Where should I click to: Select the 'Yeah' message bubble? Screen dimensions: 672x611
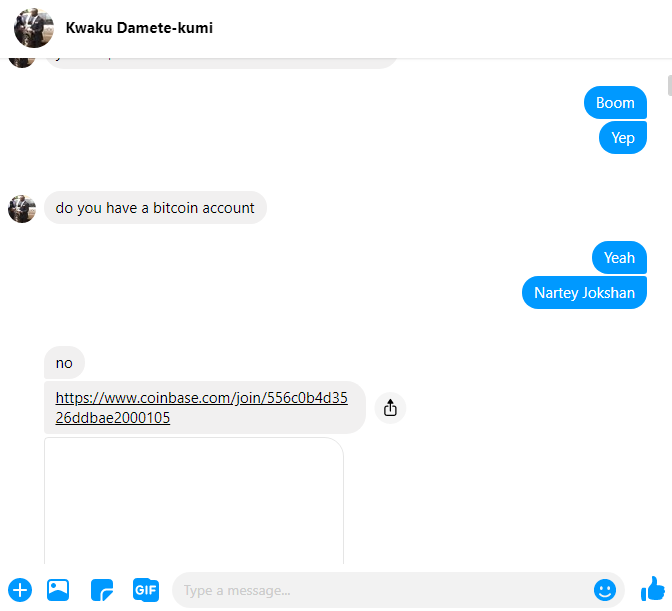pyautogui.click(x=619, y=258)
